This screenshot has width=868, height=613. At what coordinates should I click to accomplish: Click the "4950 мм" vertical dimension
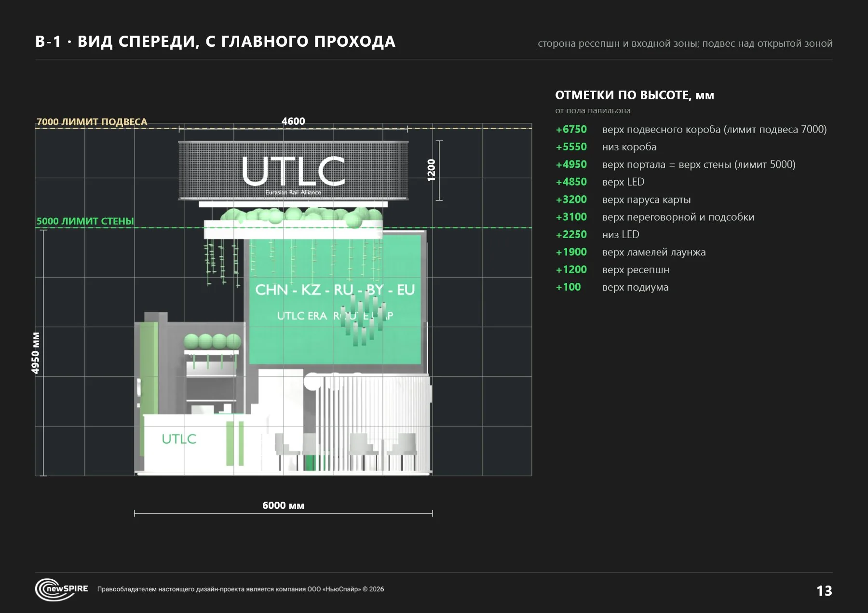click(x=35, y=353)
